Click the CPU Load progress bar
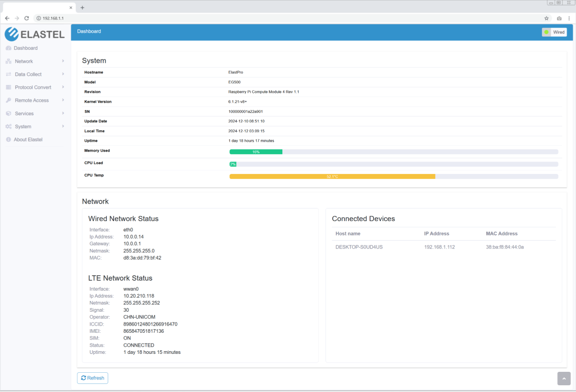Screen dimensions: 576x392 click(x=394, y=164)
